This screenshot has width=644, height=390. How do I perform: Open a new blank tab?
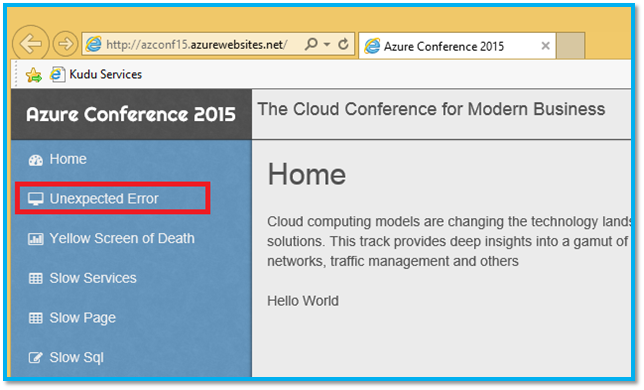click(x=570, y=46)
